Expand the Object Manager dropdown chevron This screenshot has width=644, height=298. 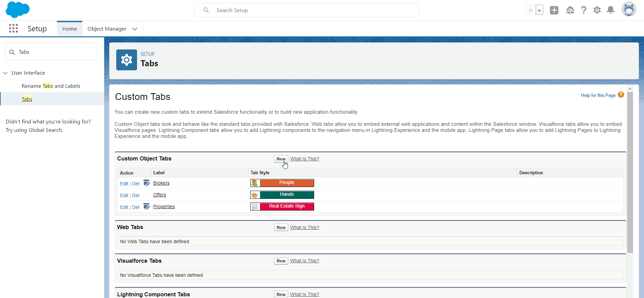(x=135, y=29)
